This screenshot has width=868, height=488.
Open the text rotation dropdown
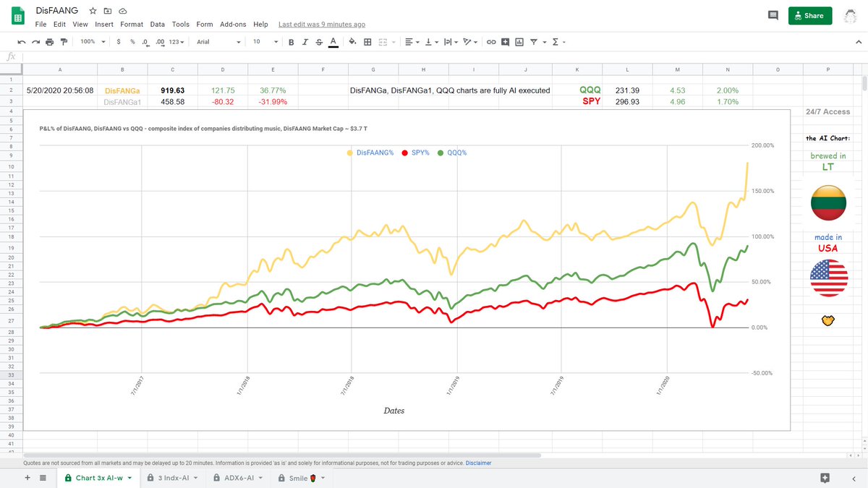[470, 42]
